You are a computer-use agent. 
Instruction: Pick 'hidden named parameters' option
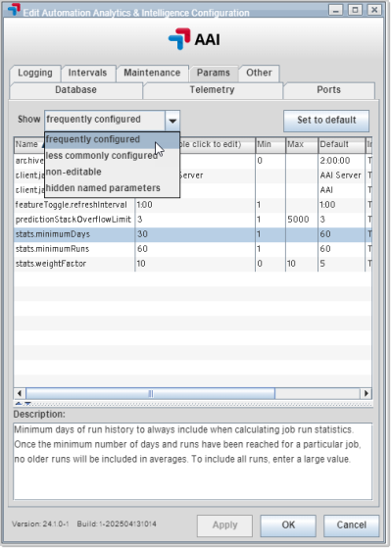pos(112,188)
